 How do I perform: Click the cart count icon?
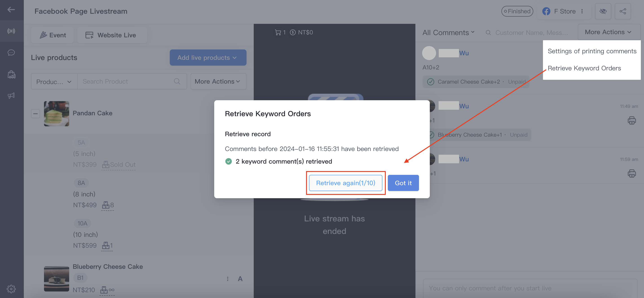[278, 32]
